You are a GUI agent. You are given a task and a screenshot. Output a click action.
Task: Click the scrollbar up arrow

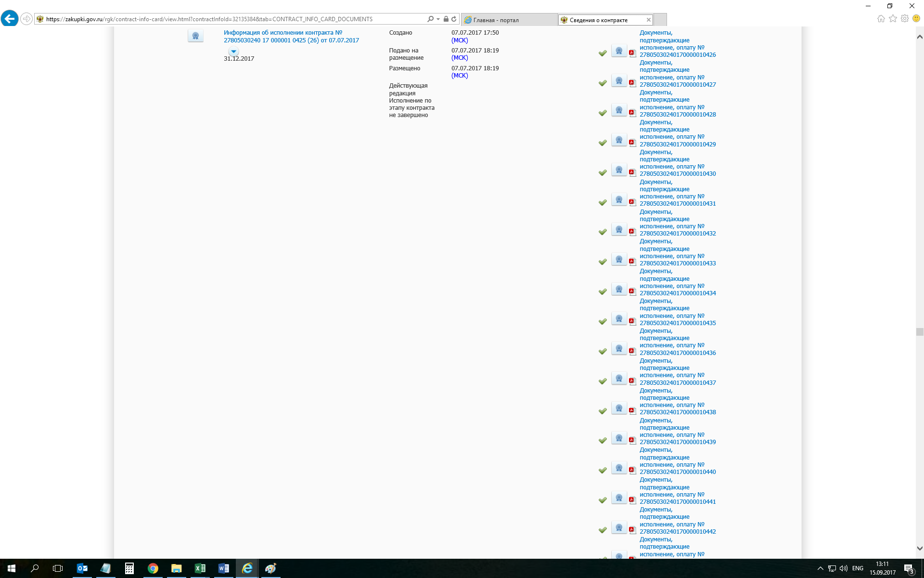pyautogui.click(x=920, y=37)
